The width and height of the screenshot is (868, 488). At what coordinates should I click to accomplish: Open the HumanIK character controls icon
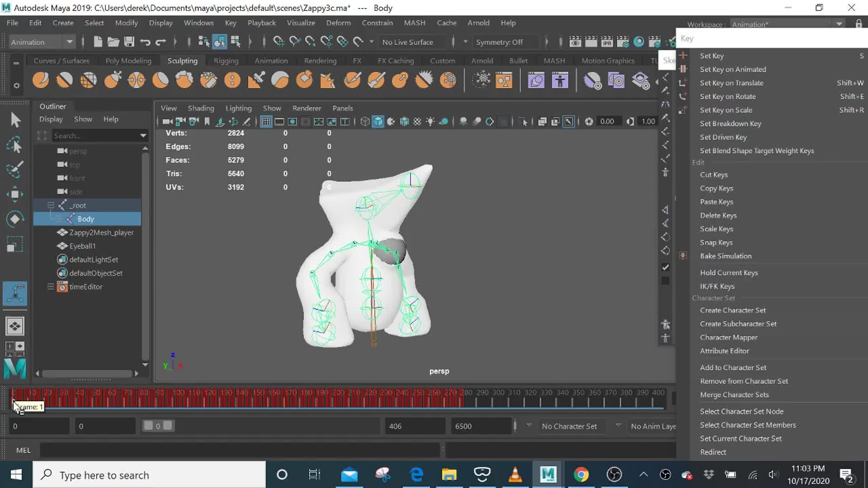(x=561, y=80)
